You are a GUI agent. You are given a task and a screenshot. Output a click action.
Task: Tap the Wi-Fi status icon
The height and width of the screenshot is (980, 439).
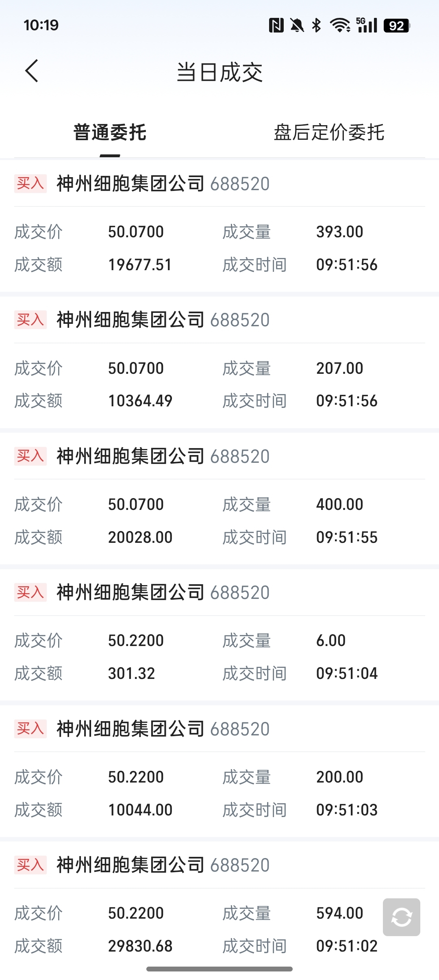click(340, 26)
